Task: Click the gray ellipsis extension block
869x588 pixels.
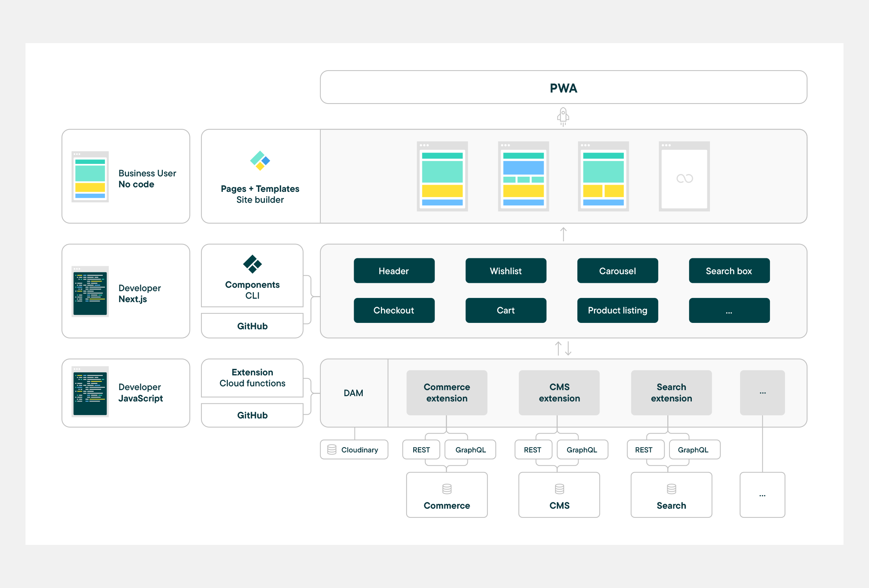Action: coord(762,393)
